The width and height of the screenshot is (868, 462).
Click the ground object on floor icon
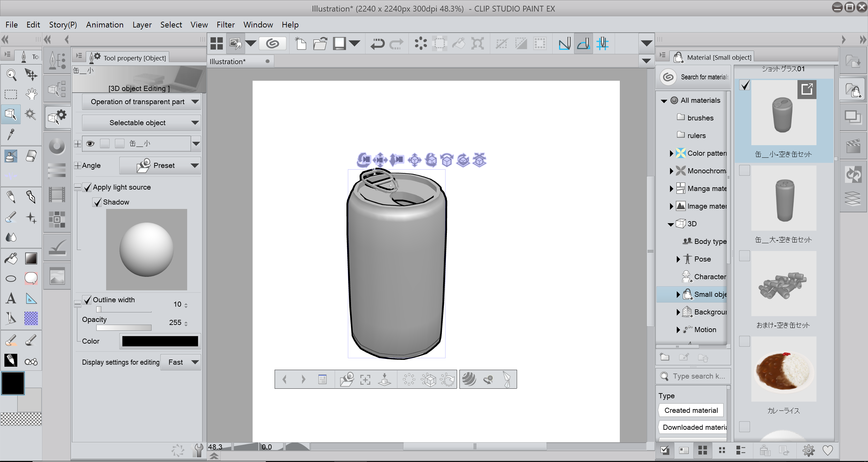(384, 379)
